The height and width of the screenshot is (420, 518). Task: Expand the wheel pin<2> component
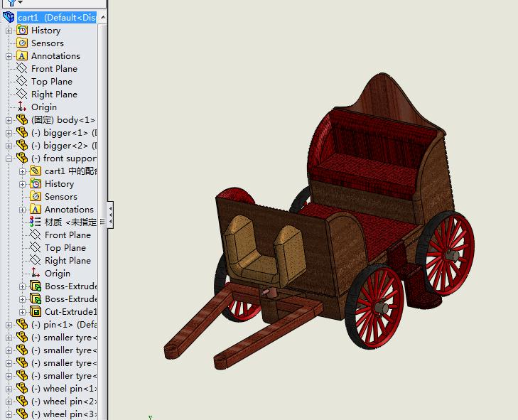point(9,402)
